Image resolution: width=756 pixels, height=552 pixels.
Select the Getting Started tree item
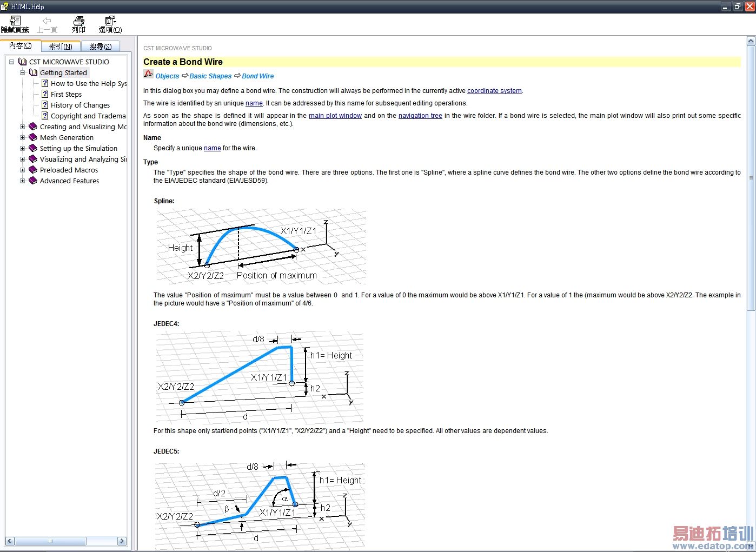pyautogui.click(x=63, y=72)
